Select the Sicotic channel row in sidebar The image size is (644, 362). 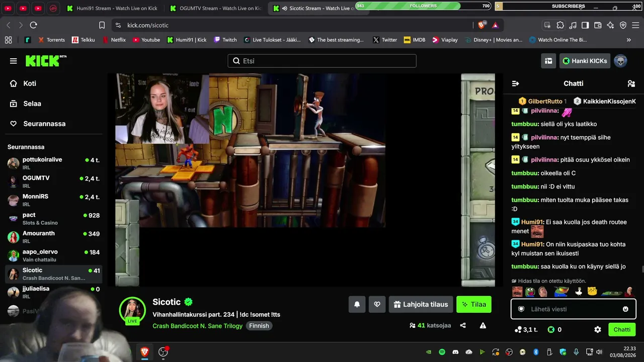[x=53, y=274]
